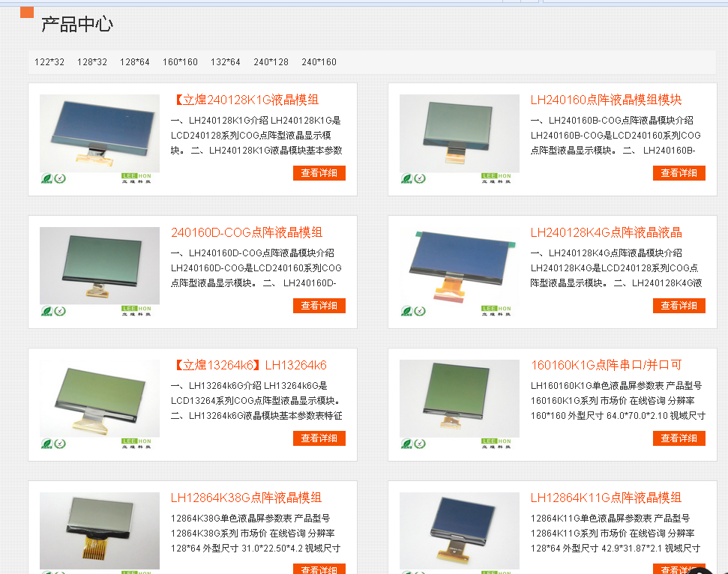Open the 立煌240128K1G LCD module photo

click(100, 139)
